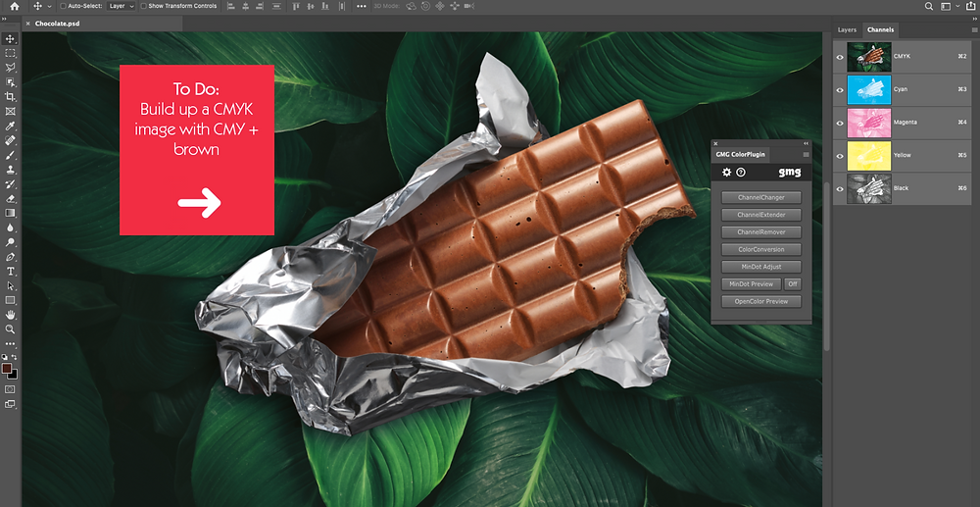Select the Eraser tool
The width and height of the screenshot is (980, 507).
pos(11,198)
